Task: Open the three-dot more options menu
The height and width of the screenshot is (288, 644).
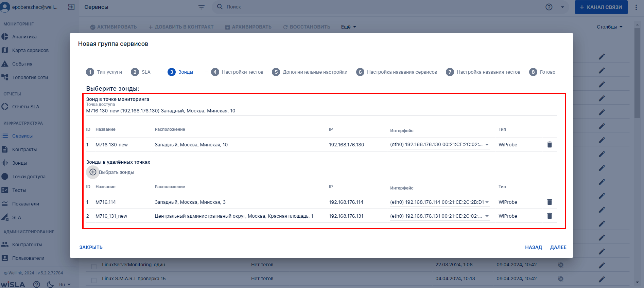Action: [x=636, y=7]
